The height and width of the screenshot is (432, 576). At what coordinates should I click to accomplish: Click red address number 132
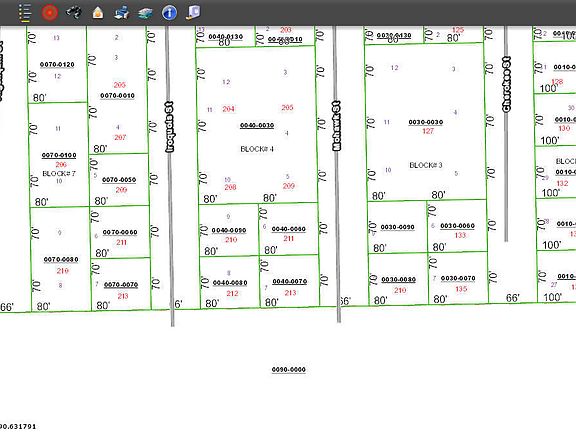pyautogui.click(x=562, y=183)
